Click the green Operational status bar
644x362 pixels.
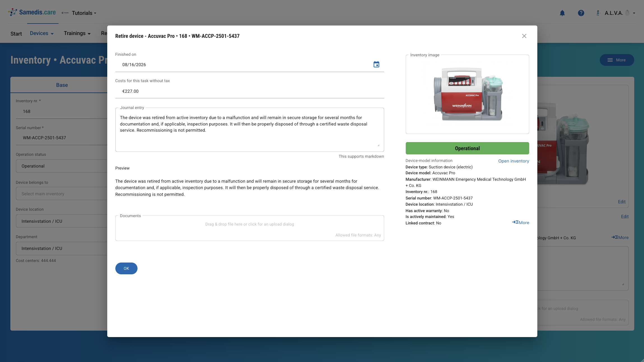coord(467,148)
